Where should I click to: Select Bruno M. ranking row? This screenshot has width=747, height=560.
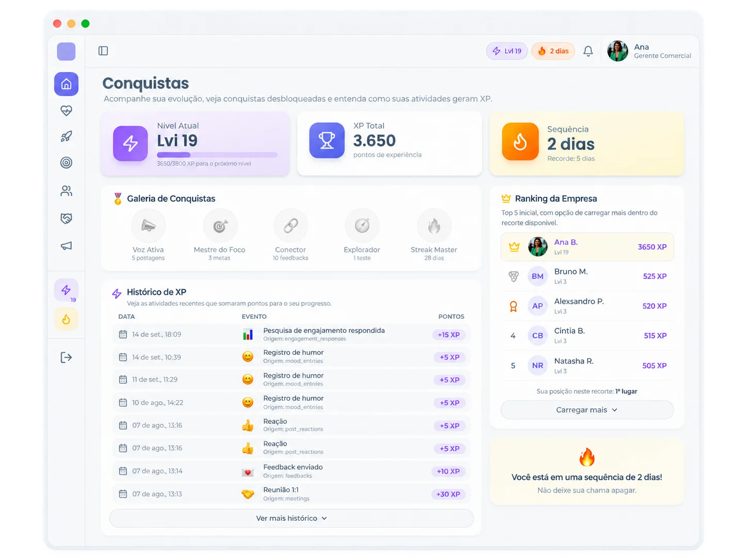pos(587,276)
